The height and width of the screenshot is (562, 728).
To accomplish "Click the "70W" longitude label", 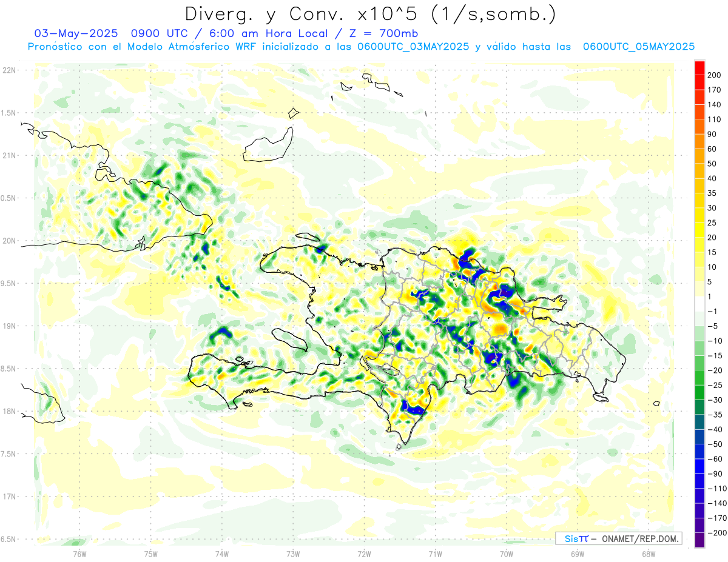I will [x=506, y=554].
